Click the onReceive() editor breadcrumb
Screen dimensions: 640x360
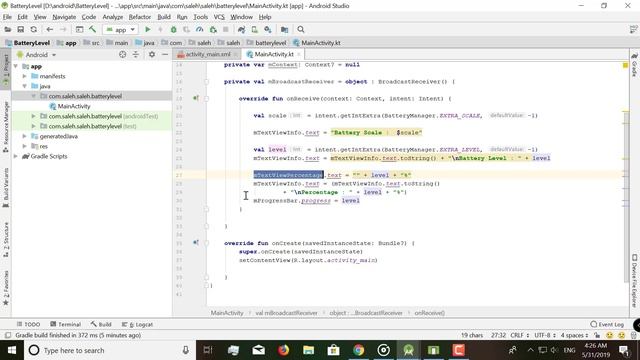[429, 313]
